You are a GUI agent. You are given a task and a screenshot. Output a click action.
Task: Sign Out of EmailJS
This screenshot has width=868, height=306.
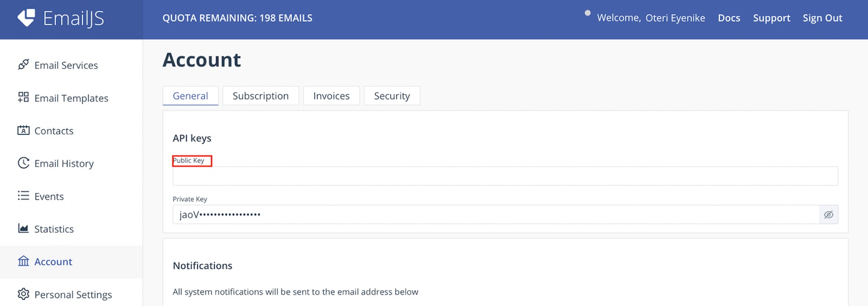822,18
